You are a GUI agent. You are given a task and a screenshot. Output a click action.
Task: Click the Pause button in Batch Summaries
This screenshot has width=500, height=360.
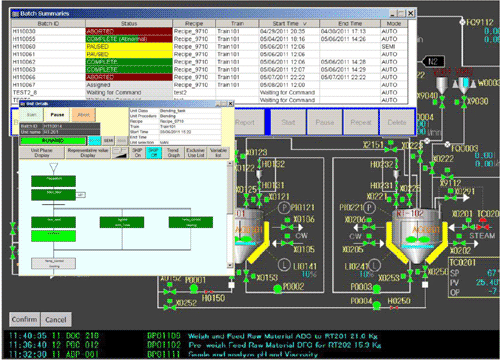(325, 122)
